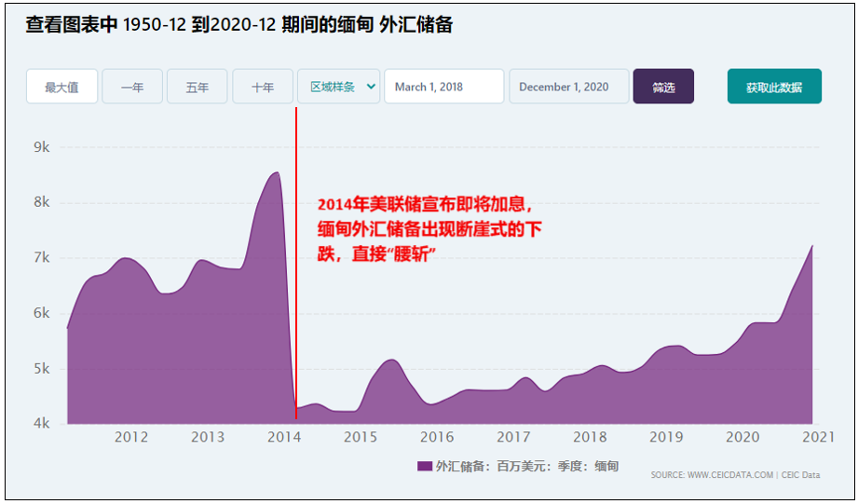This screenshot has height=504, width=858.
Task: Click the purple legend color square
Action: (425, 466)
